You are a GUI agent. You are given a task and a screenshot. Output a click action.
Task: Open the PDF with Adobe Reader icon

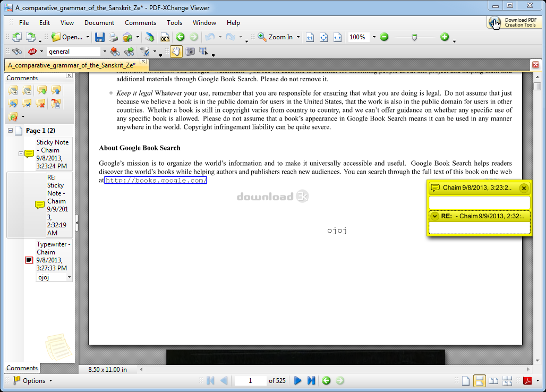coord(527,380)
